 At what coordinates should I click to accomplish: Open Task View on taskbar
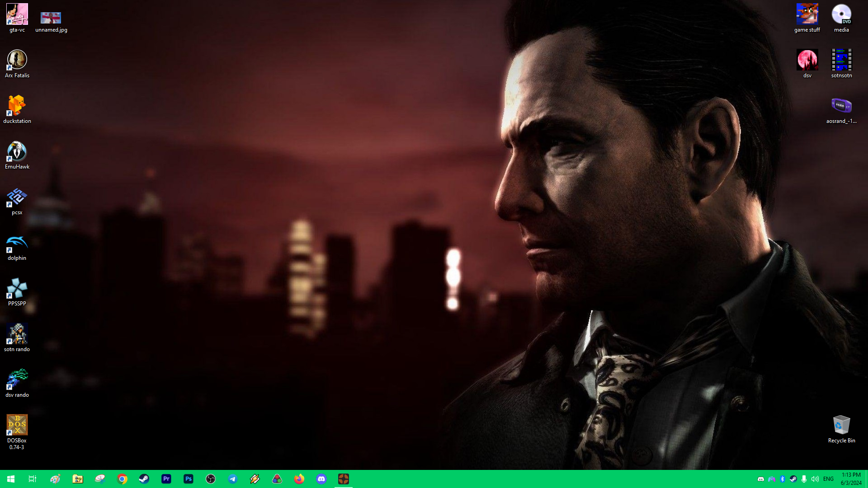tap(33, 479)
